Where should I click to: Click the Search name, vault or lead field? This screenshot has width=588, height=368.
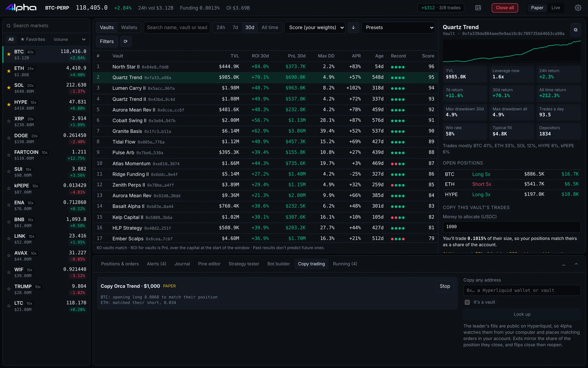click(x=177, y=27)
